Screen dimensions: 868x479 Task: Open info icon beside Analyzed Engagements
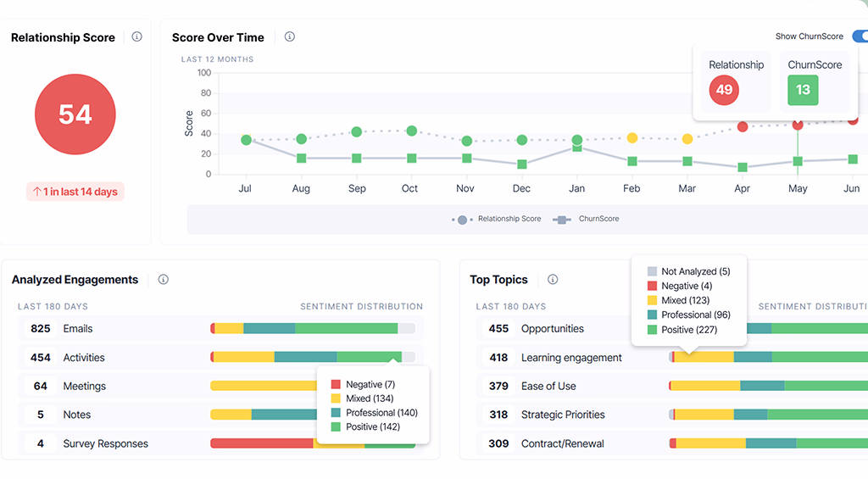click(x=163, y=280)
